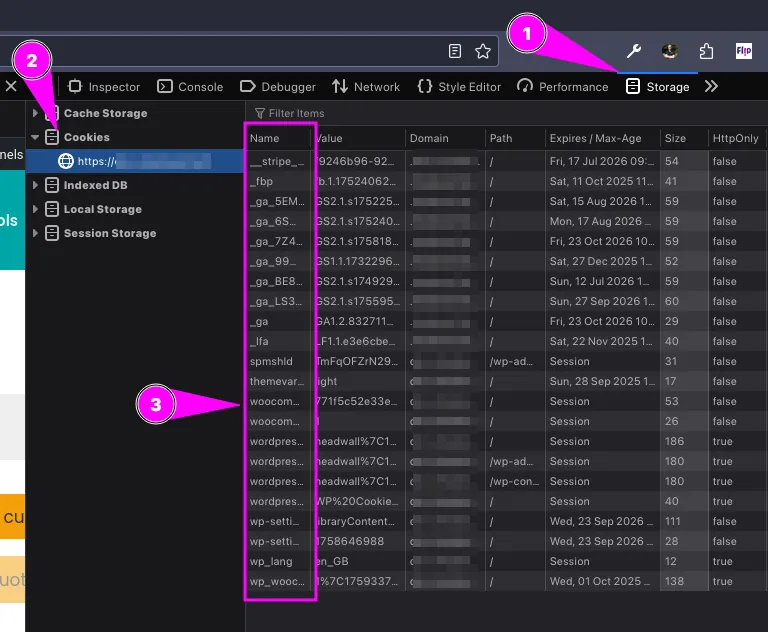Click the Flip extension icon
The image size is (768, 632).
(743, 51)
